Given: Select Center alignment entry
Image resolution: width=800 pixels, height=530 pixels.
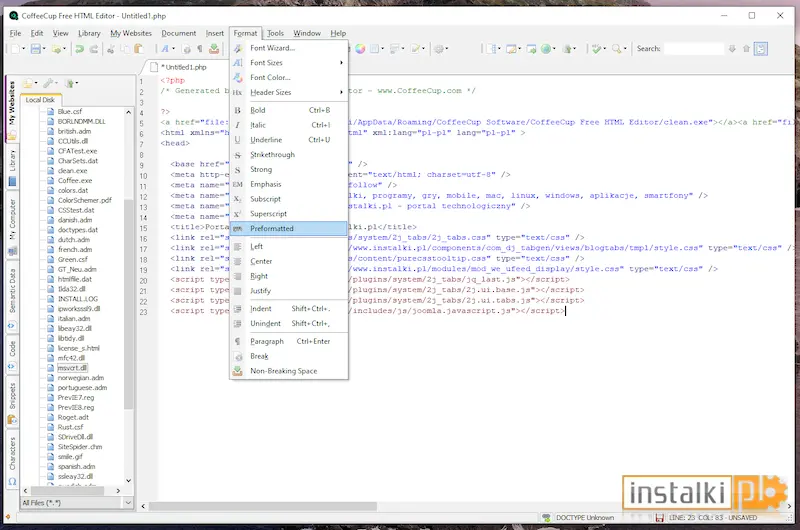Looking at the screenshot, I should pyautogui.click(x=289, y=261).
